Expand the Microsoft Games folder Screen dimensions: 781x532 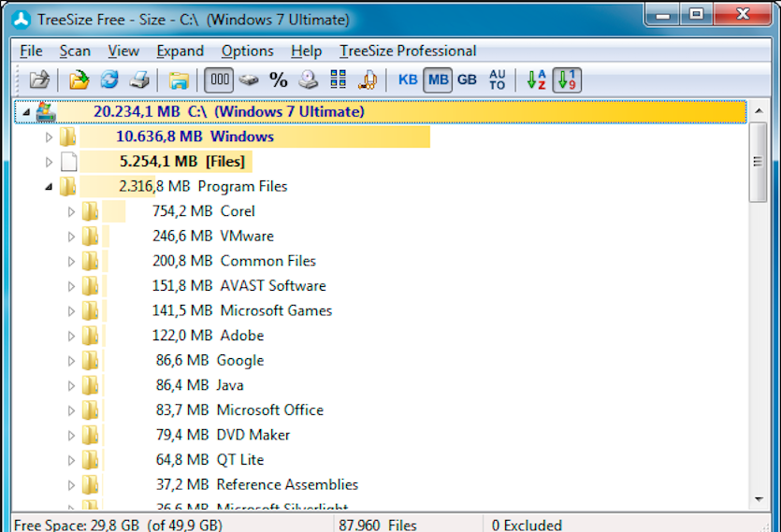(x=71, y=311)
